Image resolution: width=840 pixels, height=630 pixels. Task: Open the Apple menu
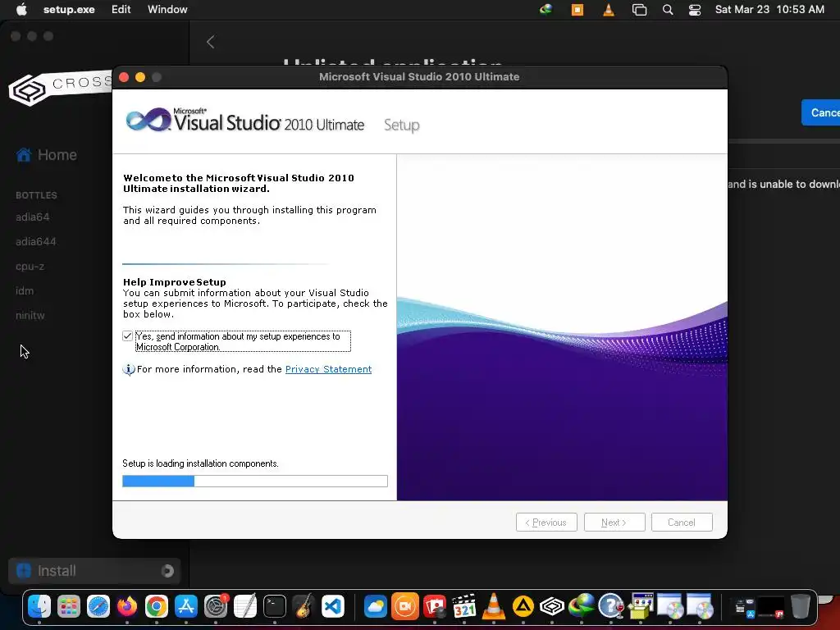coord(21,9)
